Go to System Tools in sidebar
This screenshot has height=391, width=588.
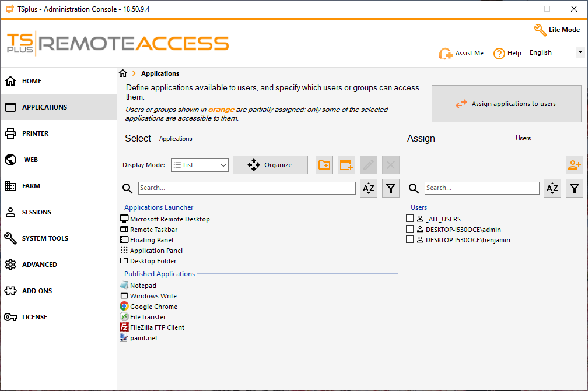(x=45, y=238)
